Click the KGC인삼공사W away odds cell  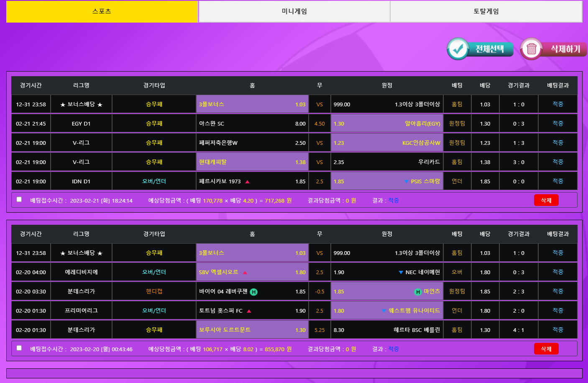(x=386, y=143)
